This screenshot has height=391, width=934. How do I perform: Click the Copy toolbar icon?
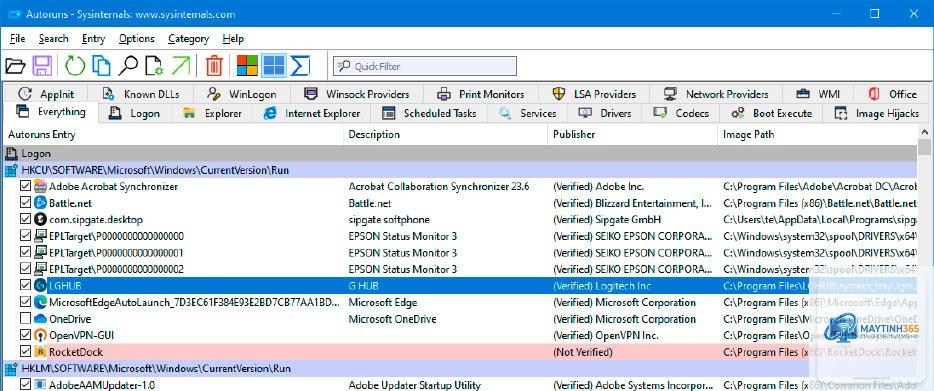pyautogui.click(x=101, y=66)
